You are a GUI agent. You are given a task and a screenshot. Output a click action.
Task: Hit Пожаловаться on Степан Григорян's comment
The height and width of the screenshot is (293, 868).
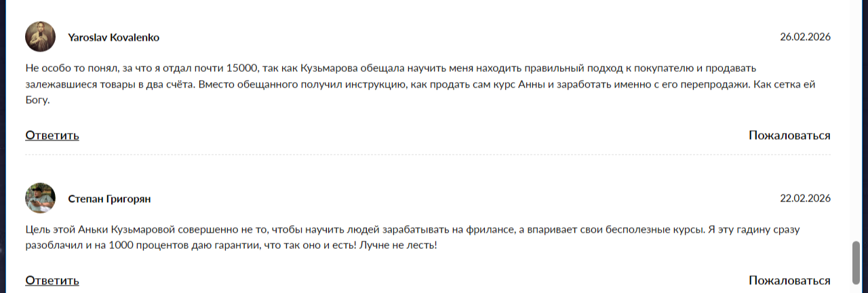[789, 280]
